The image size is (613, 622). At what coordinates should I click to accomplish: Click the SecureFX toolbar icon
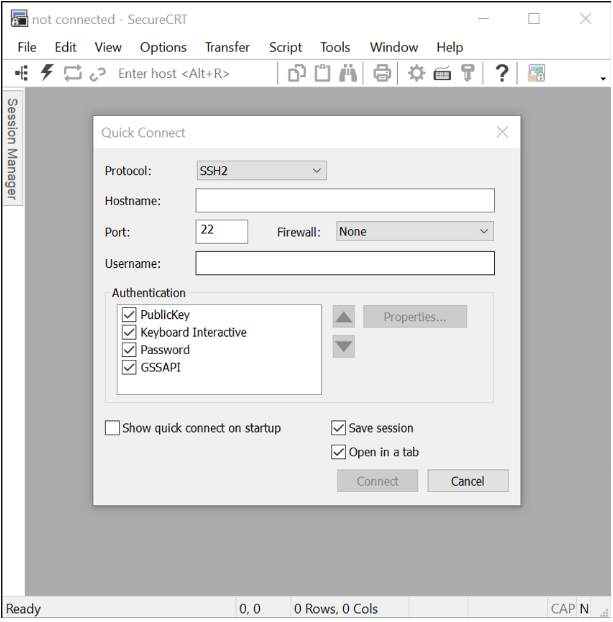click(x=536, y=73)
